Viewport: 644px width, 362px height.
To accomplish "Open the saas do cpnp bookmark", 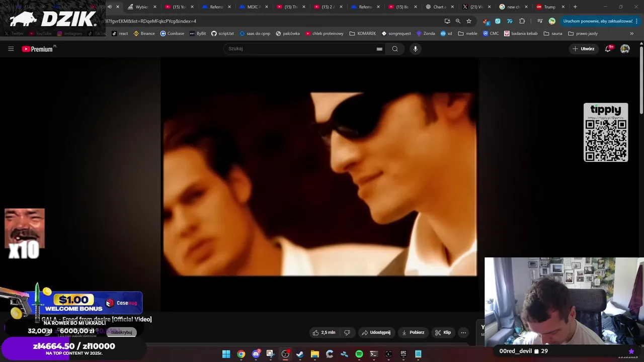I will [x=255, y=34].
